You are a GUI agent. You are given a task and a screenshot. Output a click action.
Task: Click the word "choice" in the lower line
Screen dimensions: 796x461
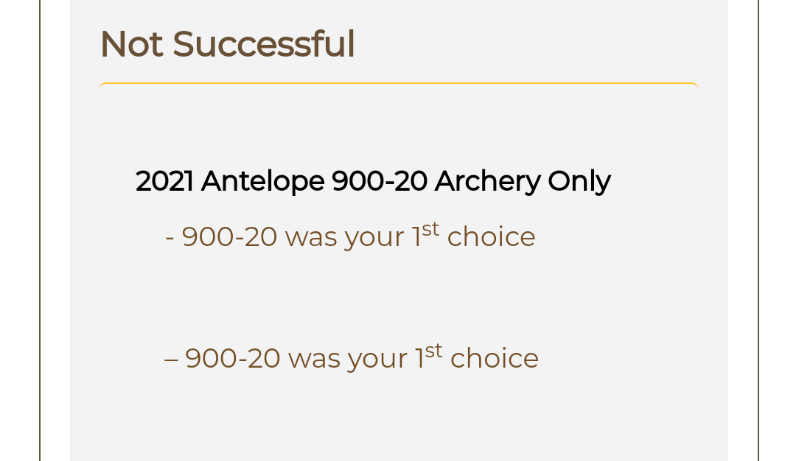[x=494, y=358]
